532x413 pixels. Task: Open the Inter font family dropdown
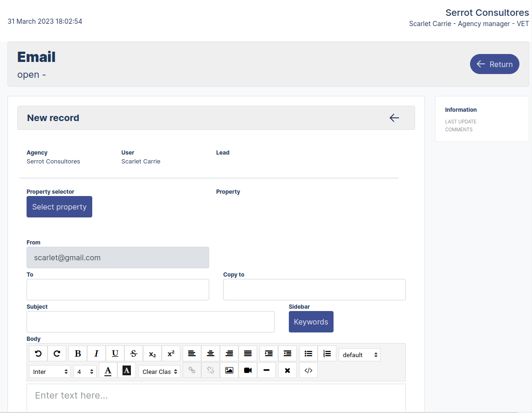click(x=49, y=372)
